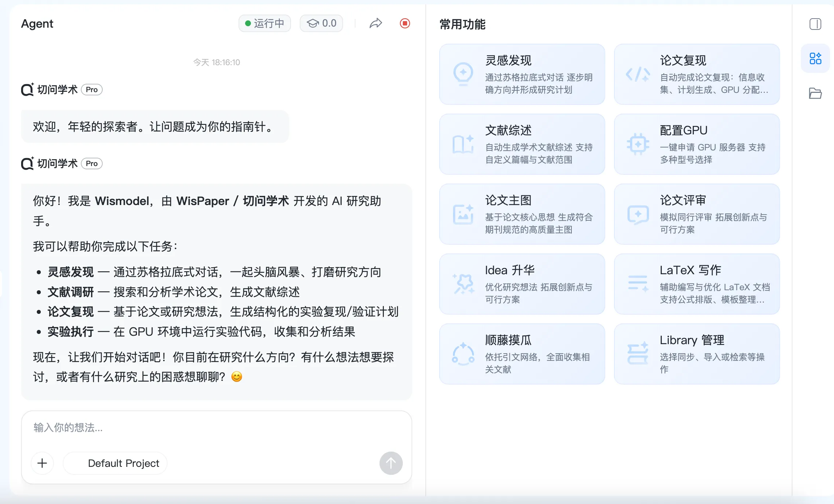
Task: Click the Library 管理 icon
Action: coord(638,353)
